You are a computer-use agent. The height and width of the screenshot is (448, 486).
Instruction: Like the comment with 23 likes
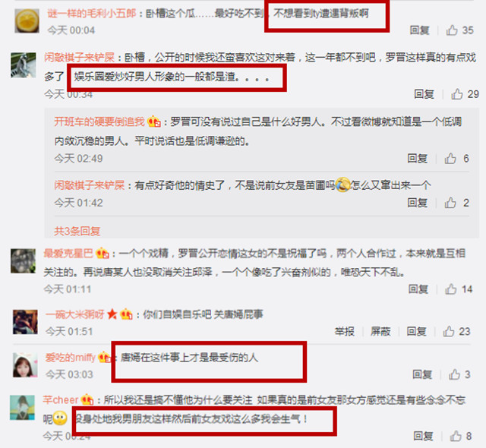pos(449,331)
